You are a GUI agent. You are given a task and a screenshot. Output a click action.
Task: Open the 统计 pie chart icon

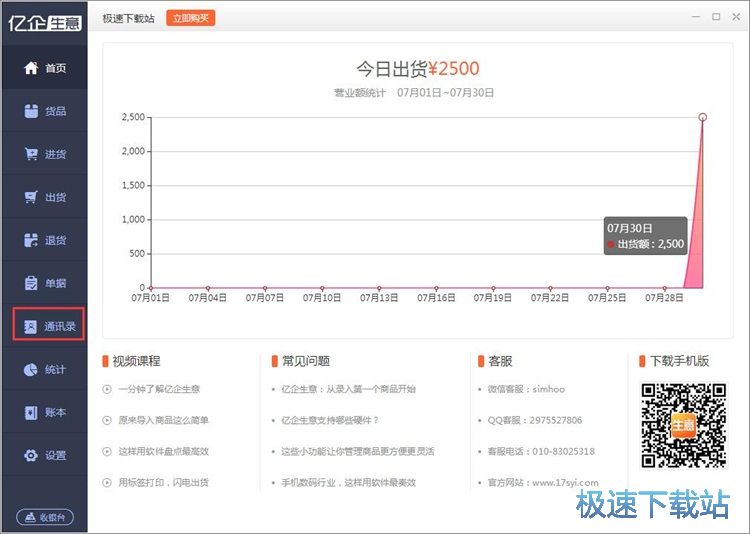coord(31,369)
